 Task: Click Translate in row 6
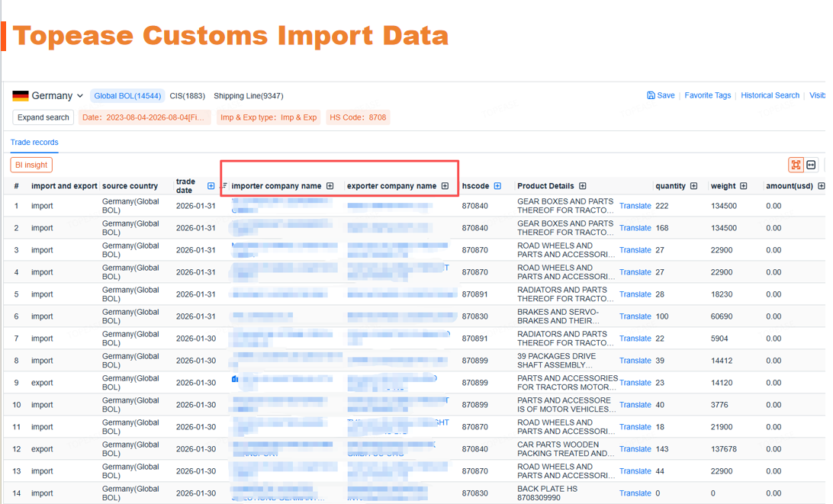pyautogui.click(x=635, y=316)
